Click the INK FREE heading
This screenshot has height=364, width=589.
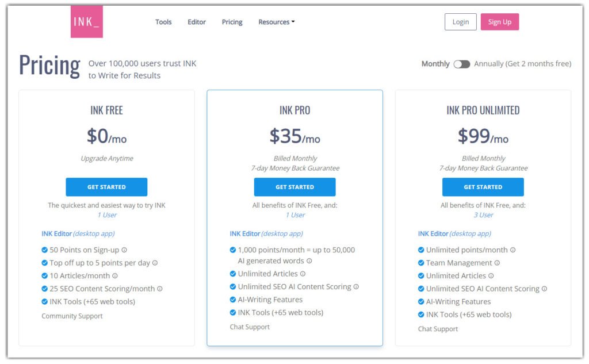(106, 110)
